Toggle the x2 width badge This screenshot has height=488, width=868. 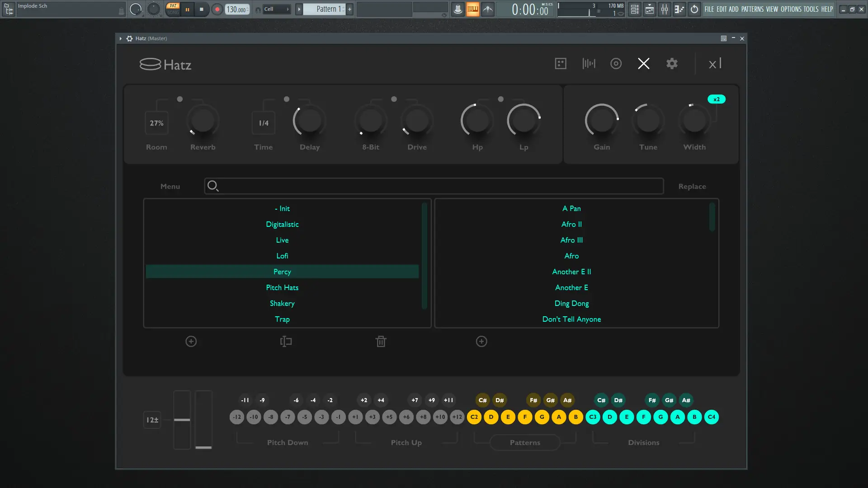tap(716, 99)
